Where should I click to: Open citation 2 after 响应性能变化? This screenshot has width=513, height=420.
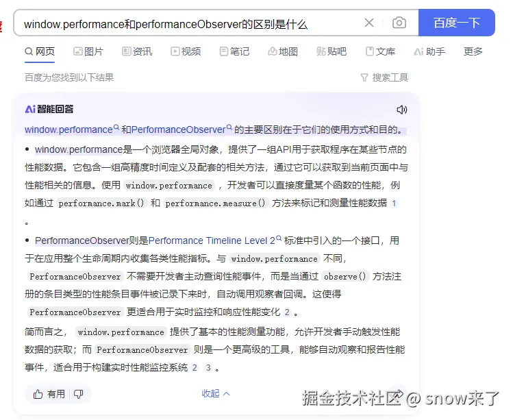point(287,312)
